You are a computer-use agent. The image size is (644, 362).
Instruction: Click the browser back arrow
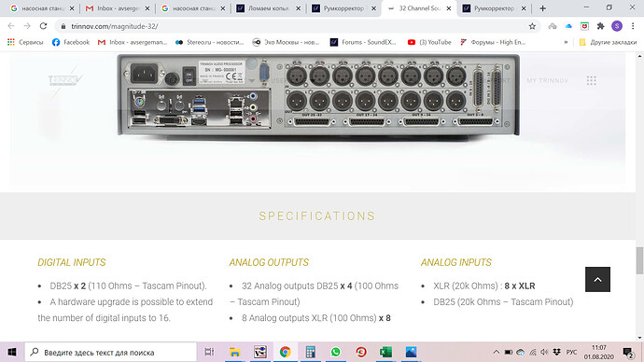coord(11,26)
